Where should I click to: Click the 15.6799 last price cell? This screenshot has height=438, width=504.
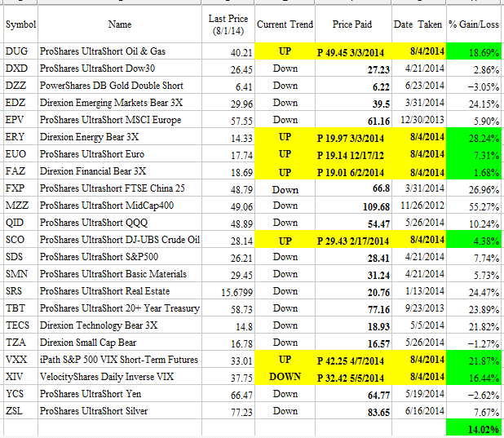click(228, 291)
